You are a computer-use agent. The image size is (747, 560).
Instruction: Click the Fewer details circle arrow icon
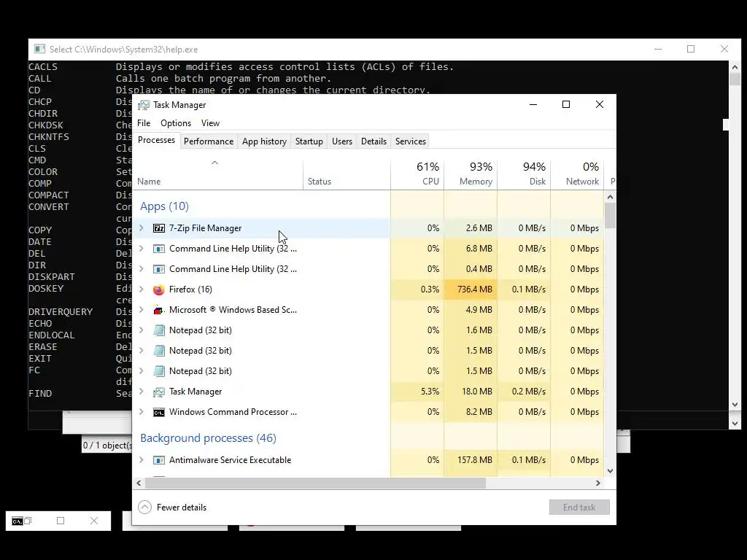145,507
